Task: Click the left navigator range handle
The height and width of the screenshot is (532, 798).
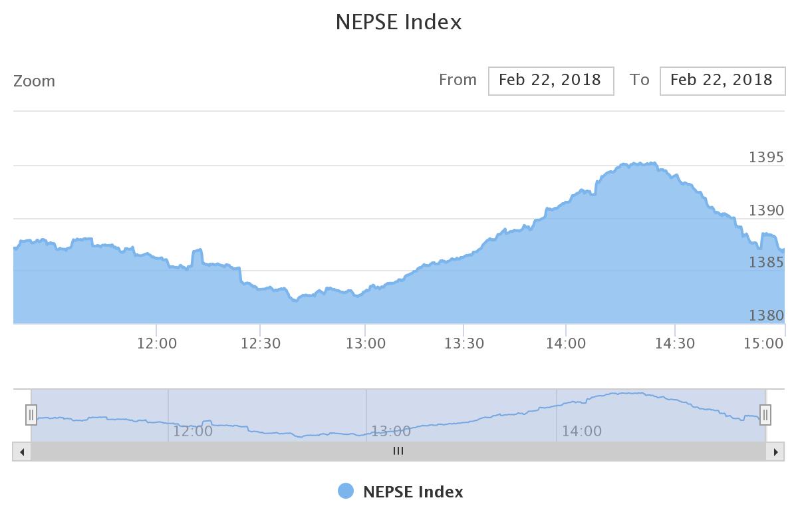Action: [31, 415]
